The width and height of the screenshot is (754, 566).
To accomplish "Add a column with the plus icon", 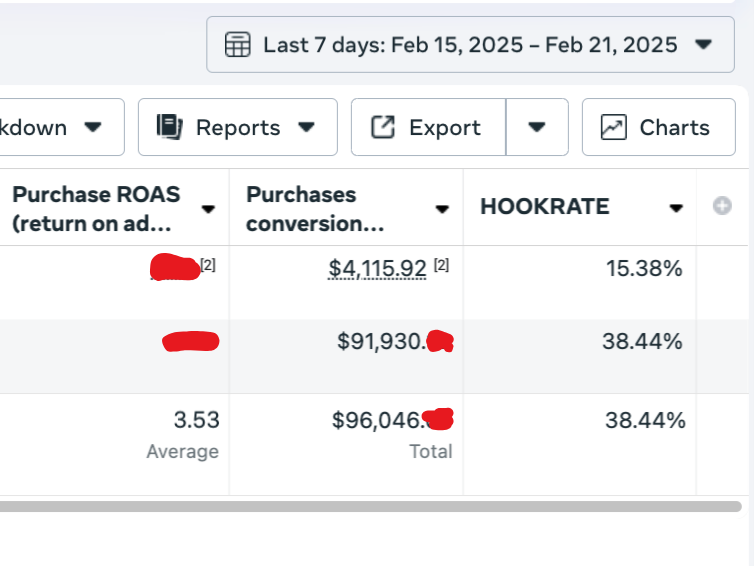I will pyautogui.click(x=722, y=206).
